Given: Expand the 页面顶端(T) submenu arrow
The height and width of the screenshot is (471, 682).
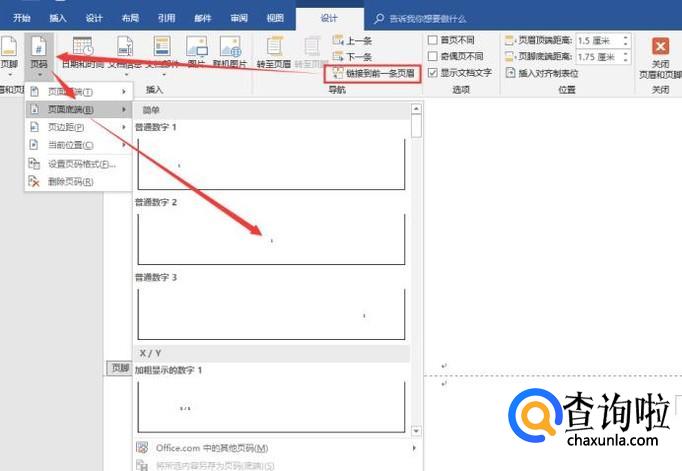Looking at the screenshot, I should tap(124, 92).
